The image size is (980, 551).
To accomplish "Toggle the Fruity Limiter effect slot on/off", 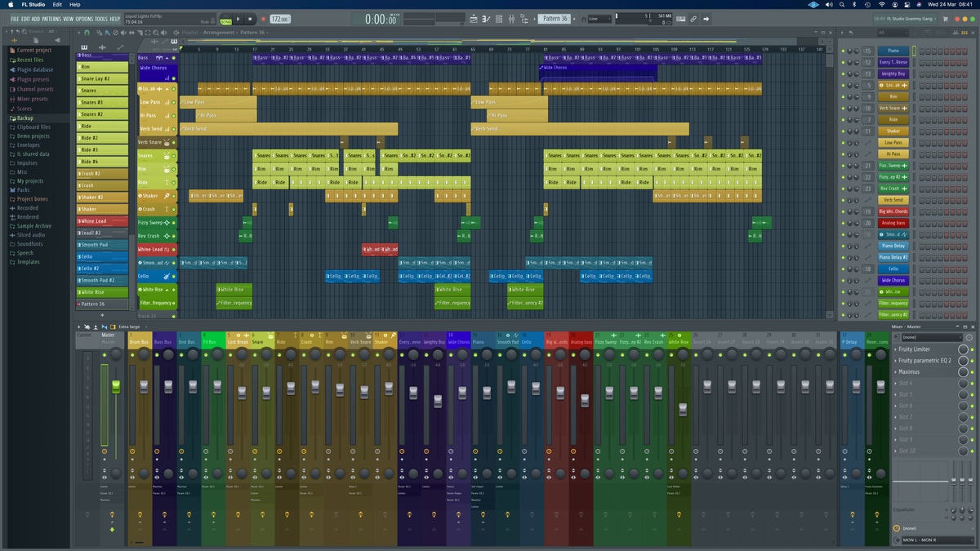I will (x=972, y=349).
